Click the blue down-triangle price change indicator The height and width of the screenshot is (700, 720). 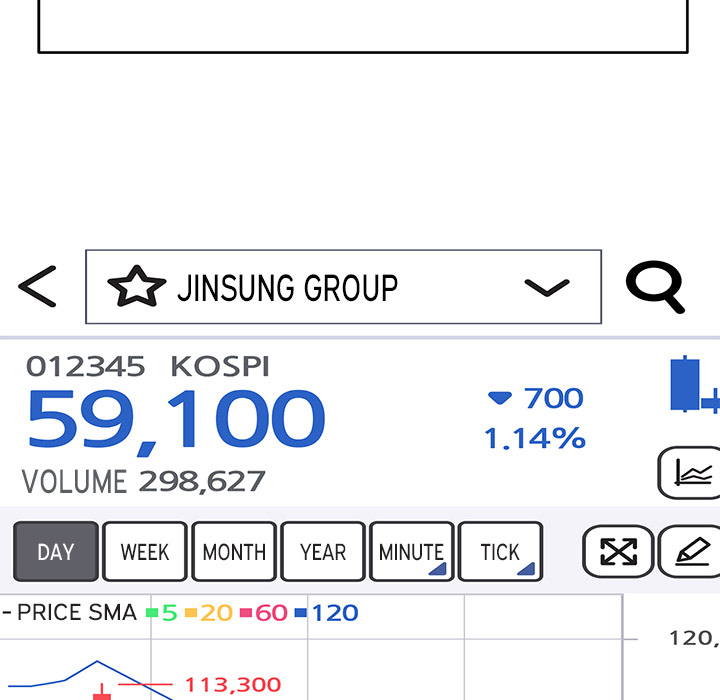tap(499, 398)
